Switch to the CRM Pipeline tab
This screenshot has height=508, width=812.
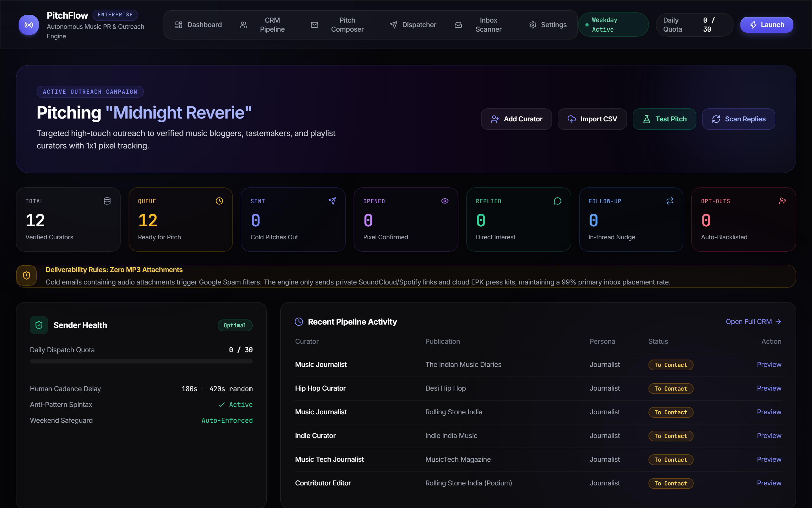[x=263, y=25]
